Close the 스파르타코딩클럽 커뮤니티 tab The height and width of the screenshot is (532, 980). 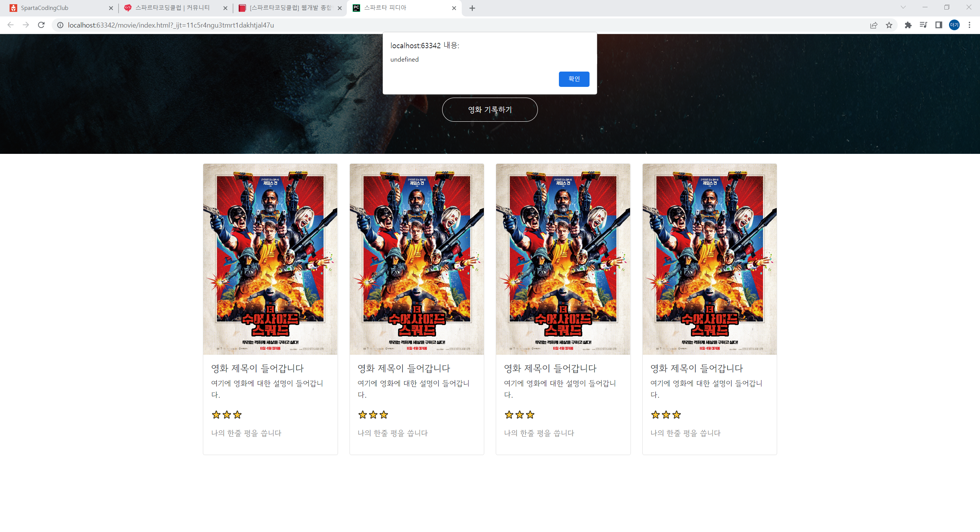pyautogui.click(x=225, y=8)
